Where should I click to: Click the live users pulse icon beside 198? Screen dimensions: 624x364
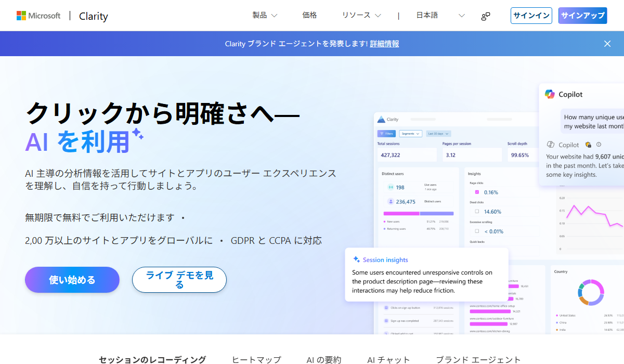[391, 187]
